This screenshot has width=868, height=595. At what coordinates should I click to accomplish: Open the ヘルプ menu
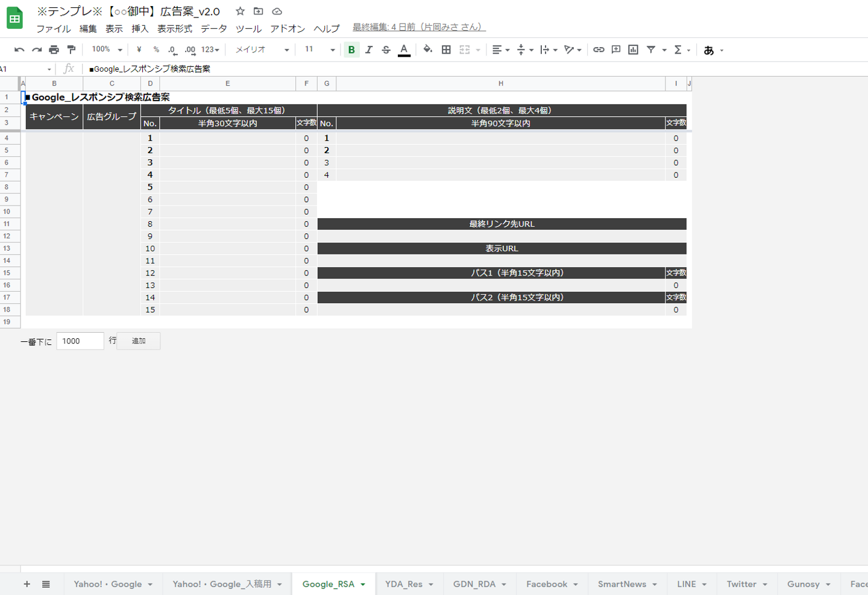tap(327, 28)
